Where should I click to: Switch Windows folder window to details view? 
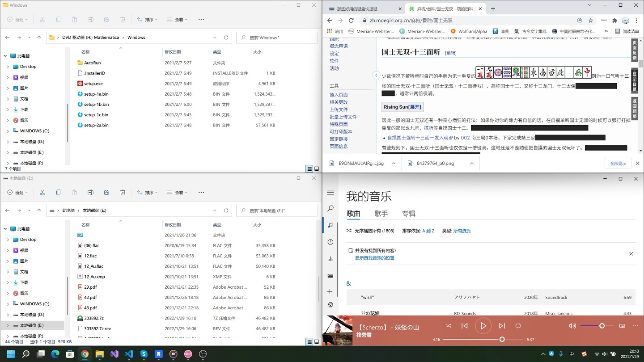309,169
